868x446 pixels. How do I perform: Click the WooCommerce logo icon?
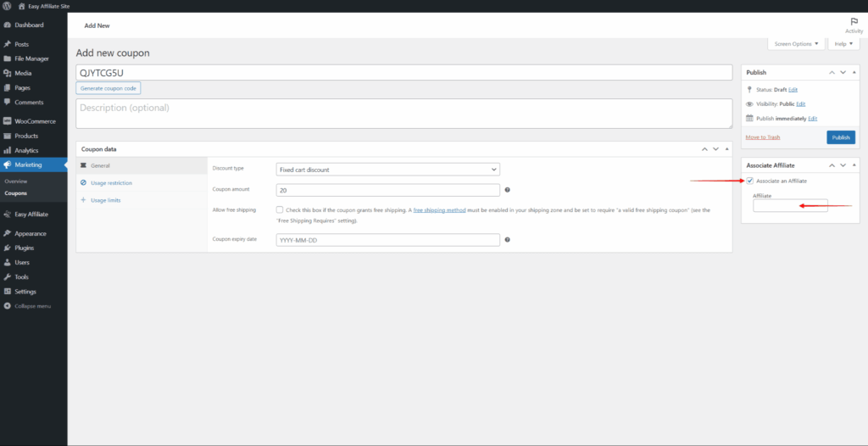(x=7, y=121)
